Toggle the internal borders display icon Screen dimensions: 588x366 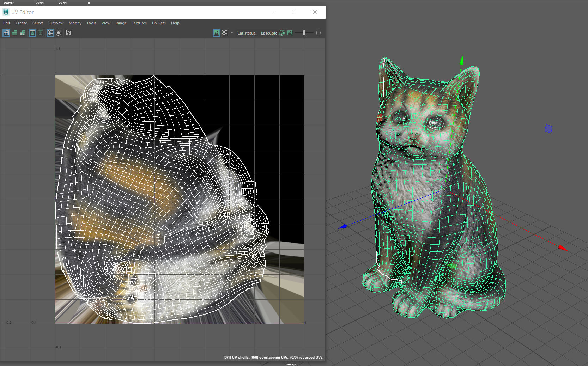tap(41, 33)
